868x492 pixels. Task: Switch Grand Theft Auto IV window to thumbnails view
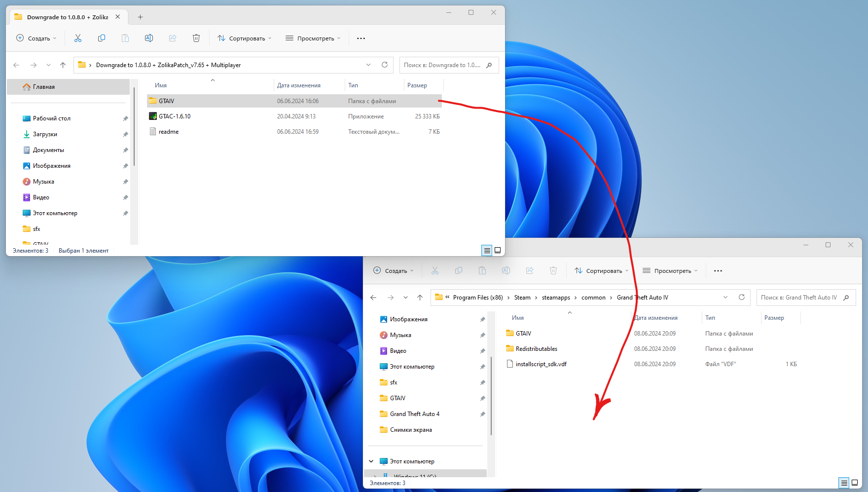coord(855,483)
